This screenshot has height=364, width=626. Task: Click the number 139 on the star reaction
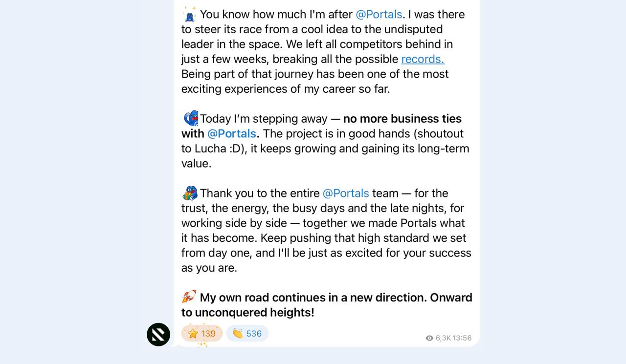point(208,334)
